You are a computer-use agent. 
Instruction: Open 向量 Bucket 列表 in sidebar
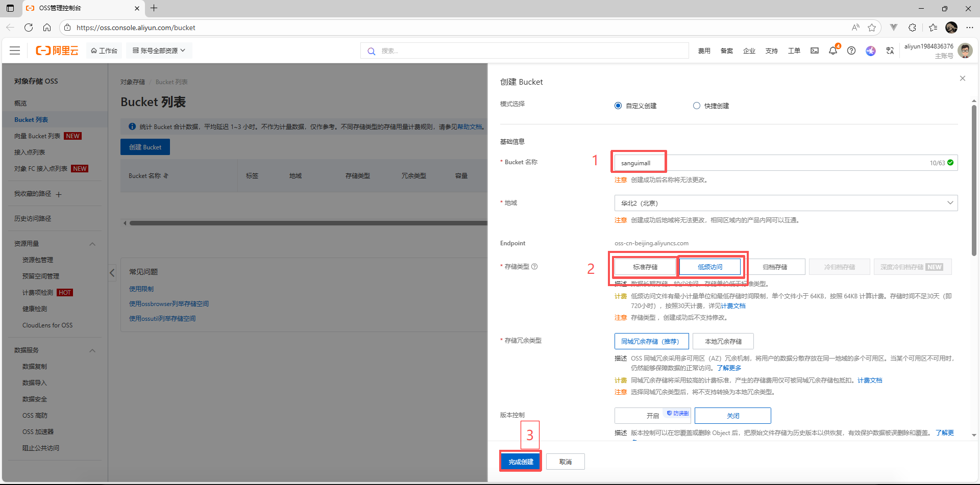click(x=37, y=136)
